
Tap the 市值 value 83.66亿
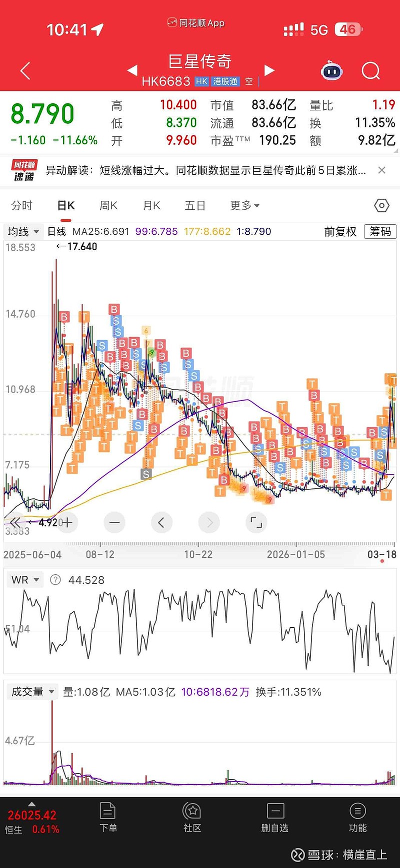(x=273, y=105)
